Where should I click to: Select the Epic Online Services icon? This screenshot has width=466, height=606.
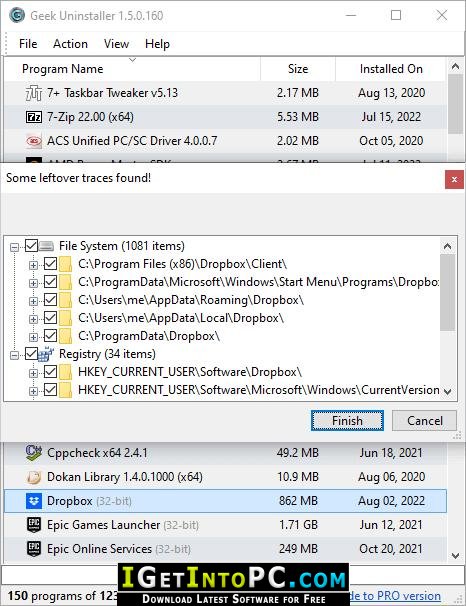tap(34, 549)
